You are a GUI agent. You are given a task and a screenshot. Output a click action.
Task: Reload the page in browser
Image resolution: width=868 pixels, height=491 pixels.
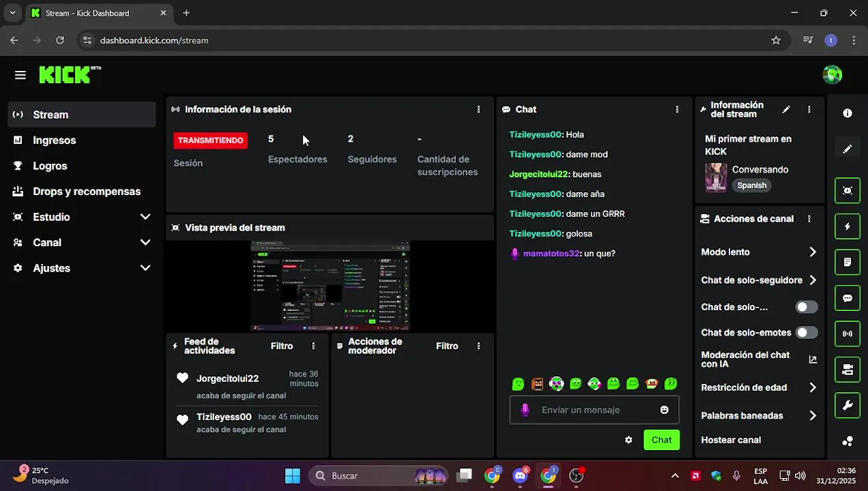[x=60, y=40]
